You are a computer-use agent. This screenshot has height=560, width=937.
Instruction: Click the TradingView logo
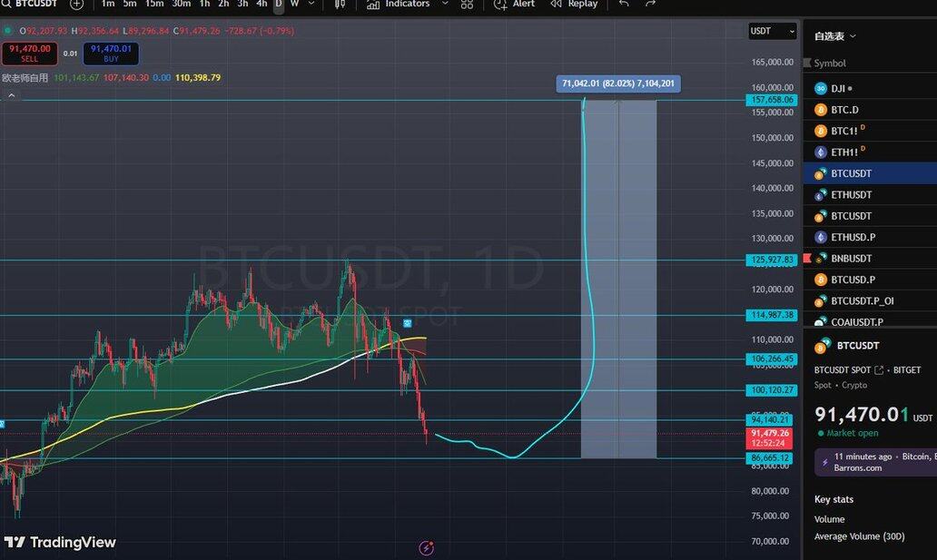60,542
